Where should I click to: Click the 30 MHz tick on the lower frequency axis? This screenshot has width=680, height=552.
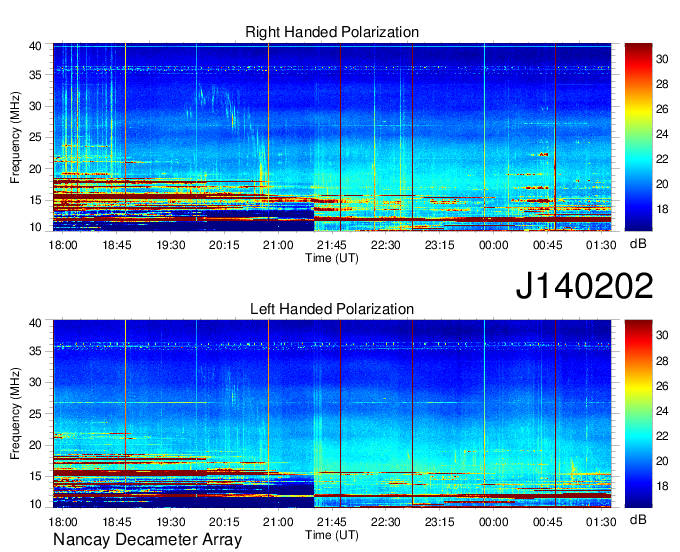tap(36, 382)
